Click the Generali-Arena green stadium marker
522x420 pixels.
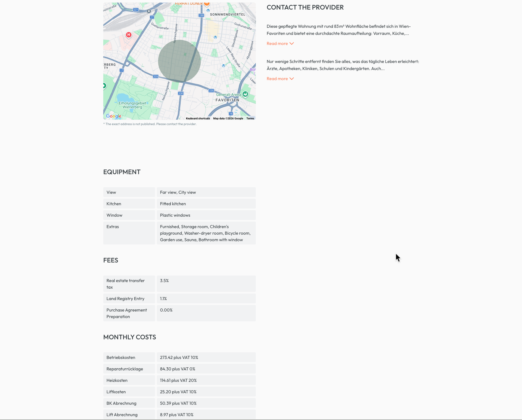click(245, 94)
